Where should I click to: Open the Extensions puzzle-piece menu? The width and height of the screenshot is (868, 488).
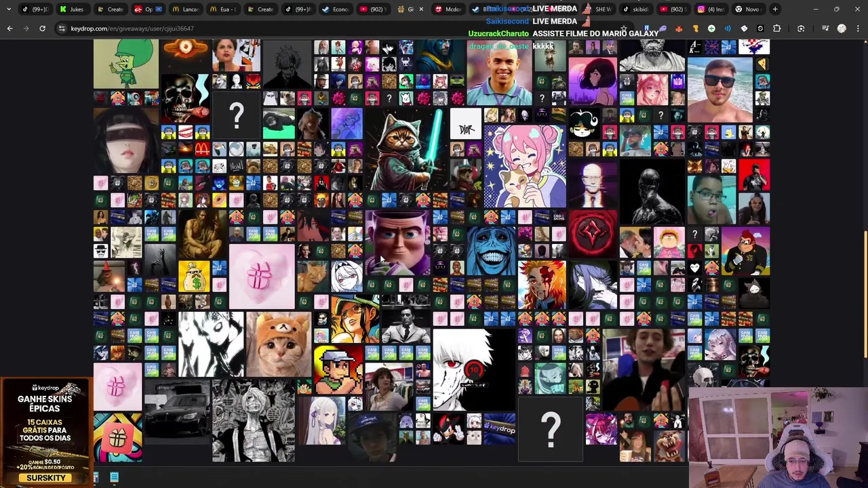[776, 28]
